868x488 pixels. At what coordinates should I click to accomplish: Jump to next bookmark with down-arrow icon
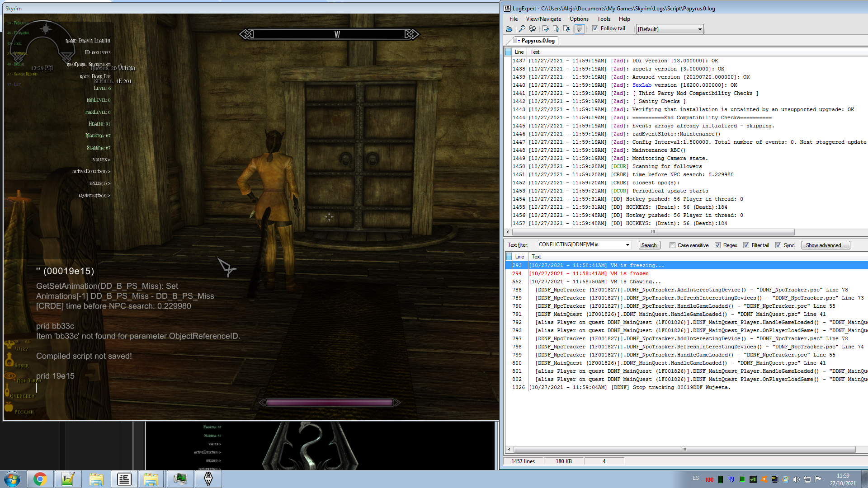click(566, 29)
